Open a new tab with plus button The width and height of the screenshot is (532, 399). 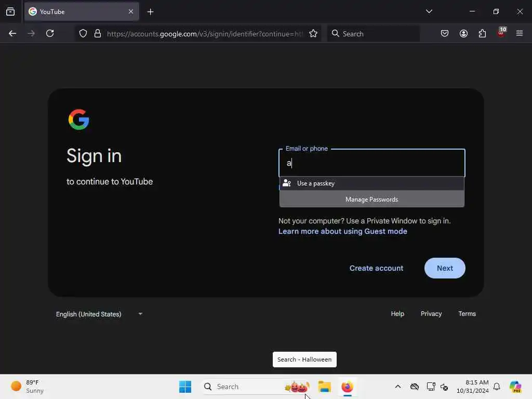coord(150,12)
